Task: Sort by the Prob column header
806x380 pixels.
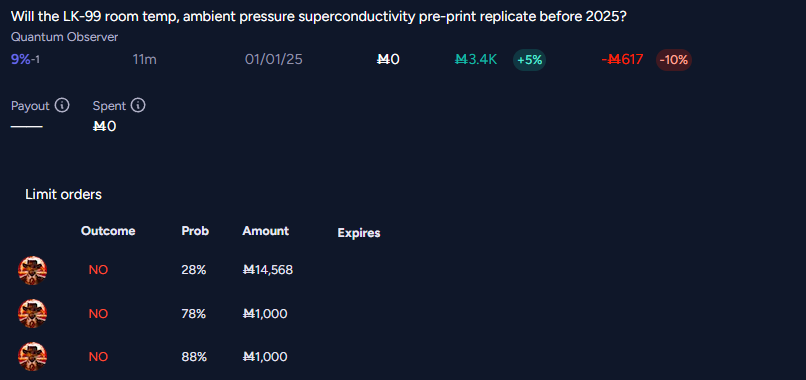Action: 195,231
